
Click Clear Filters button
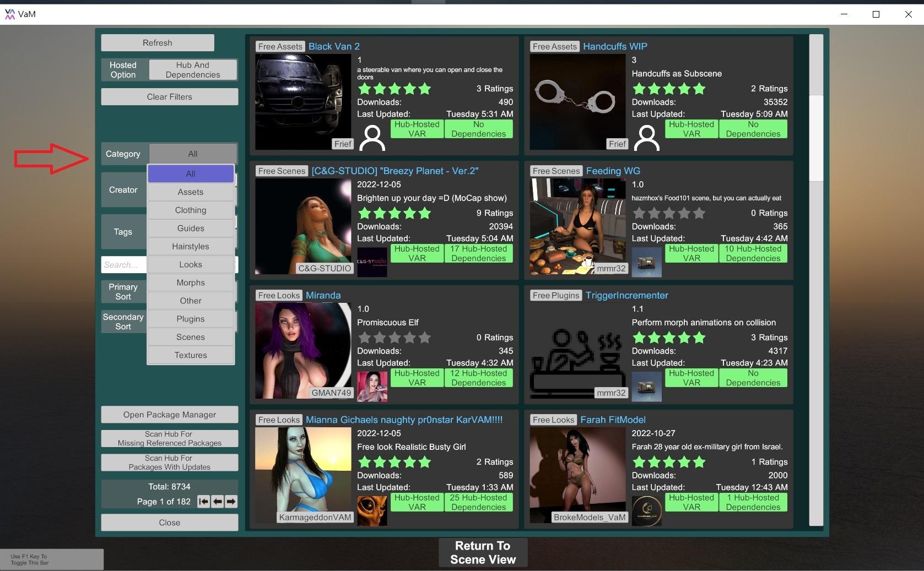[170, 97]
